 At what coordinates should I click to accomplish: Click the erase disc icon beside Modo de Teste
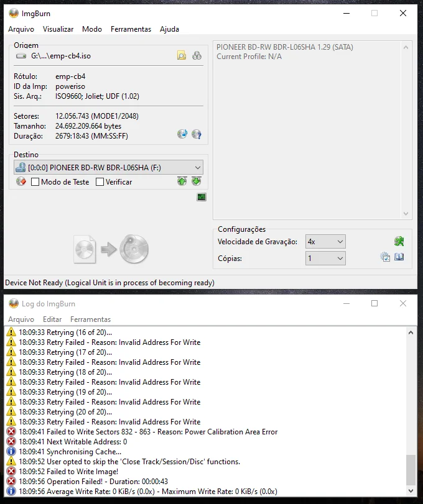[21, 181]
